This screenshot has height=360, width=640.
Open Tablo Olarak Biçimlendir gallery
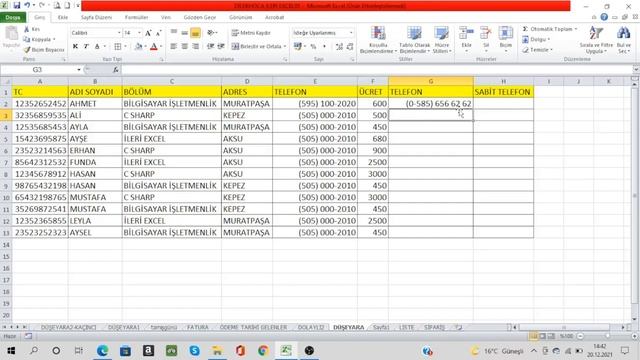click(x=414, y=40)
